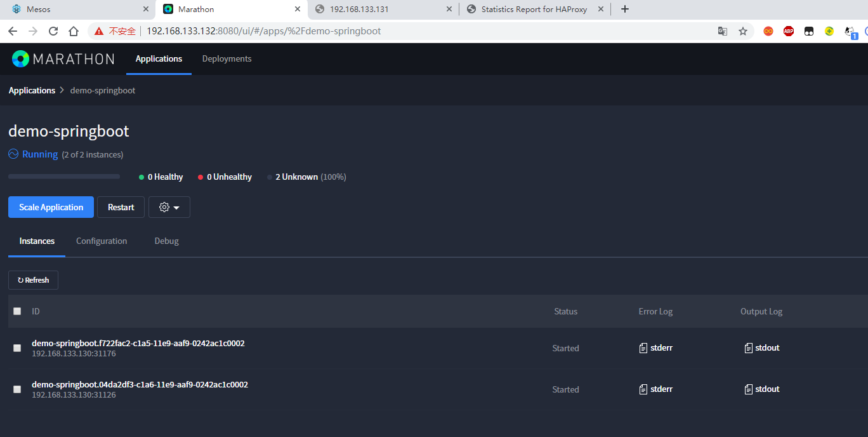Reload the page with browser refresh icon
Image resolution: width=868 pixels, height=437 pixels.
tap(53, 31)
